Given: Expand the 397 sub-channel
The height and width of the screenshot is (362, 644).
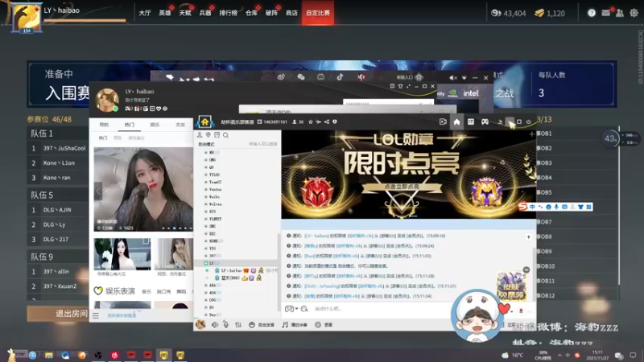Looking at the screenshot, I should 211,256.
